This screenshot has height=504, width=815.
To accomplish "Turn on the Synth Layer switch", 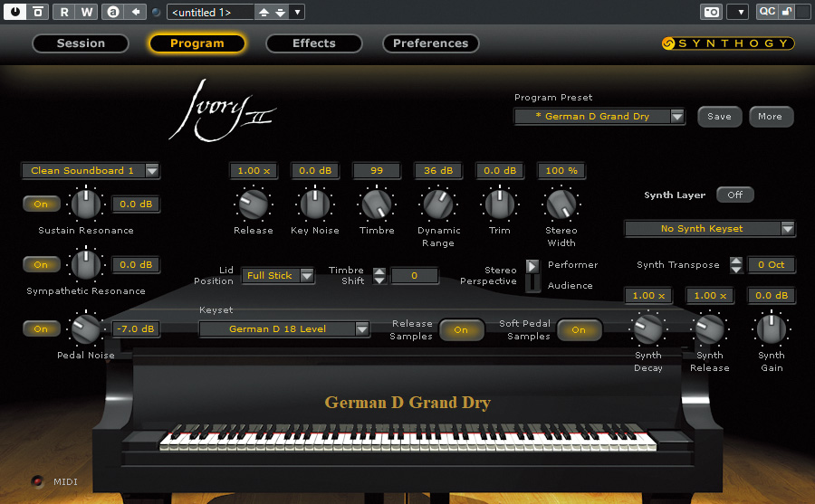I will (x=735, y=195).
